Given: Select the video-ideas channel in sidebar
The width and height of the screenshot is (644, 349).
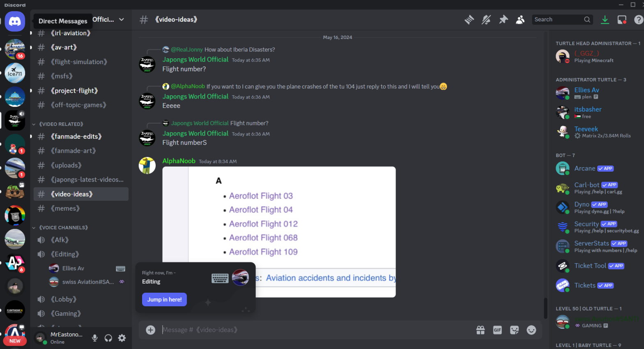Looking at the screenshot, I should tap(81, 194).
